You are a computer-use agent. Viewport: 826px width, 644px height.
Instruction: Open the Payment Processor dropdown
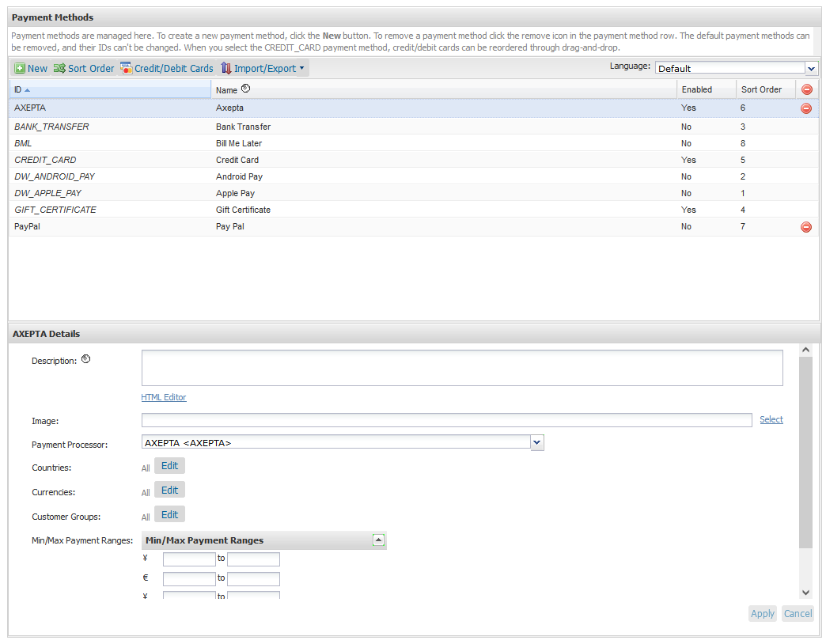537,443
